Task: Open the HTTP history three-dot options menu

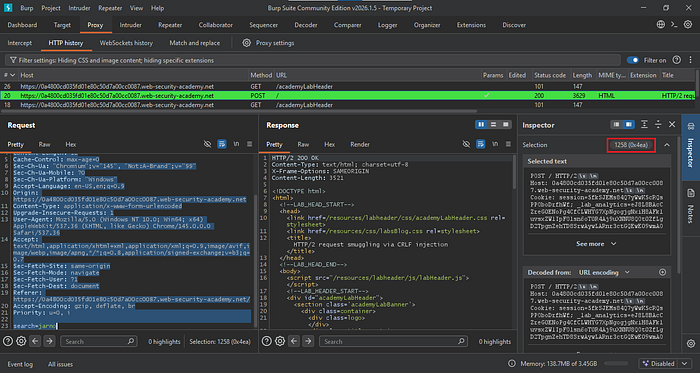Action: 689,60
